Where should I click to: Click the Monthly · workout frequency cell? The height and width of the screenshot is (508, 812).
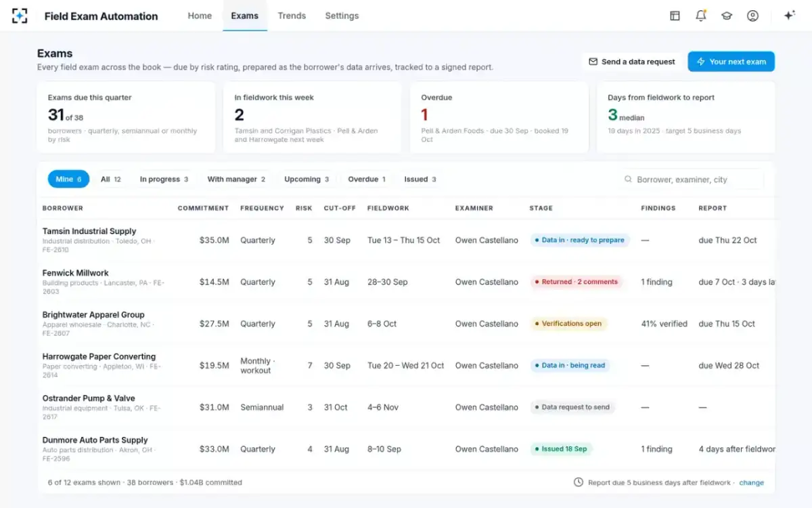pos(256,366)
